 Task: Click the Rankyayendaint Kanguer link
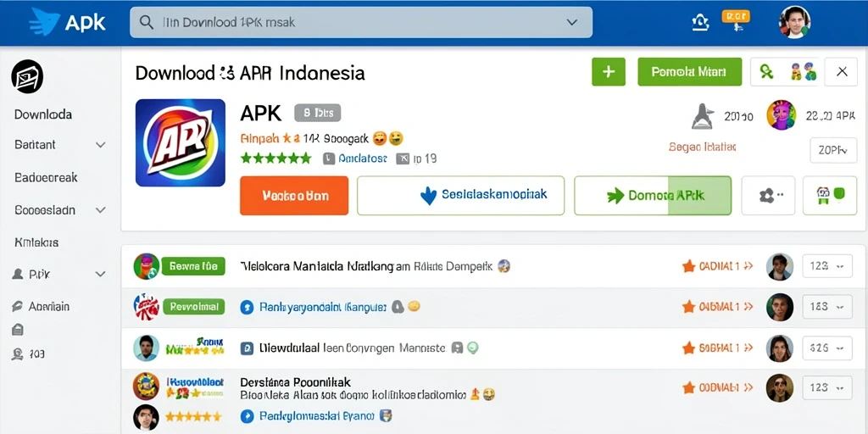pos(323,307)
